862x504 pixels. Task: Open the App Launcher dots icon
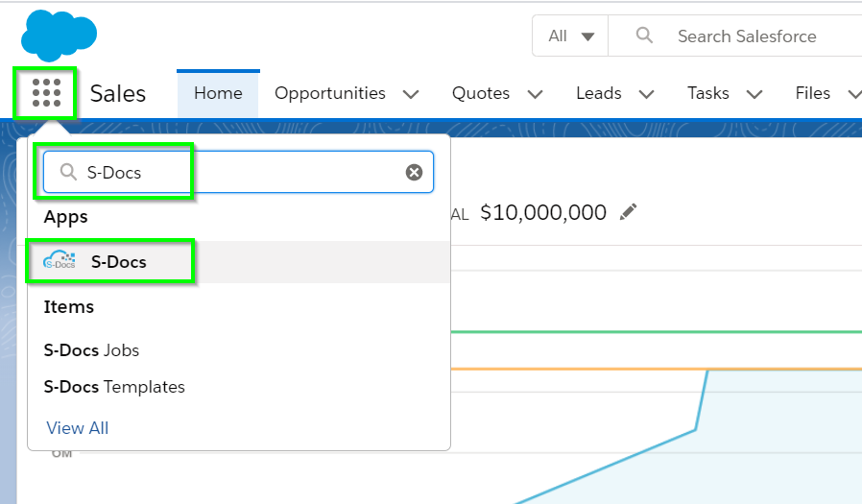(x=46, y=92)
